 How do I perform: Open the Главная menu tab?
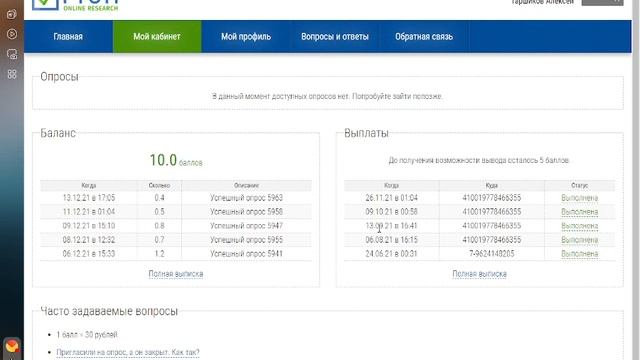[68, 37]
